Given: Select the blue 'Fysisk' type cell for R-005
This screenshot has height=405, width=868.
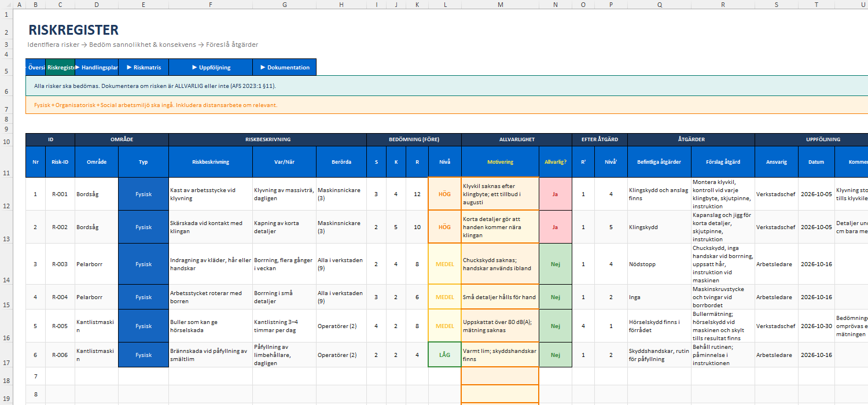Looking at the screenshot, I should coord(144,326).
